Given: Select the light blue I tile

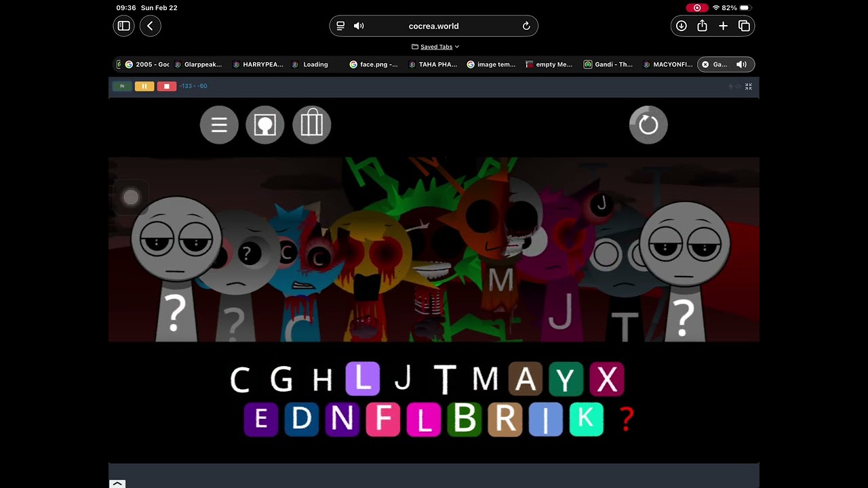Looking at the screenshot, I should [x=546, y=420].
